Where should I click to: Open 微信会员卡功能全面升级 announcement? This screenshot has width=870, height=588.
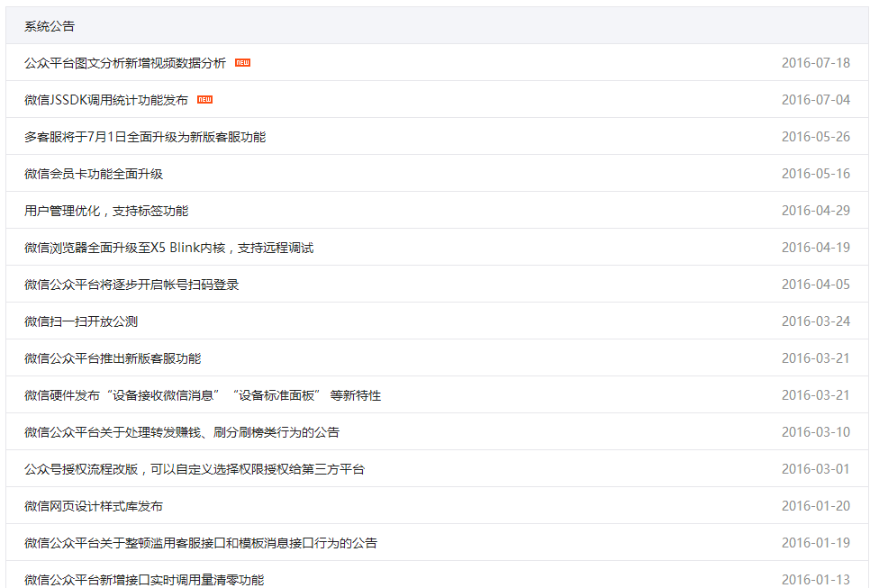coord(94,174)
